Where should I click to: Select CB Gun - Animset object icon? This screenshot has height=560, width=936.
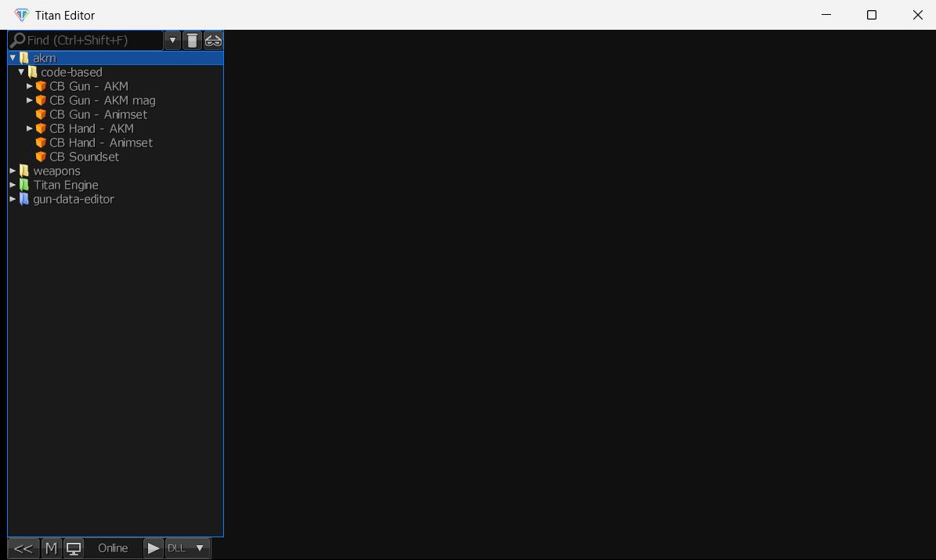tap(41, 114)
